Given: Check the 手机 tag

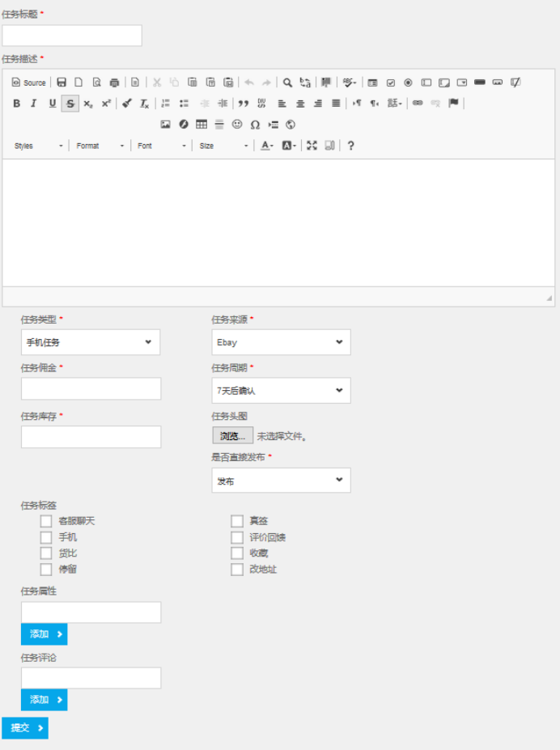Looking at the screenshot, I should point(46,537).
